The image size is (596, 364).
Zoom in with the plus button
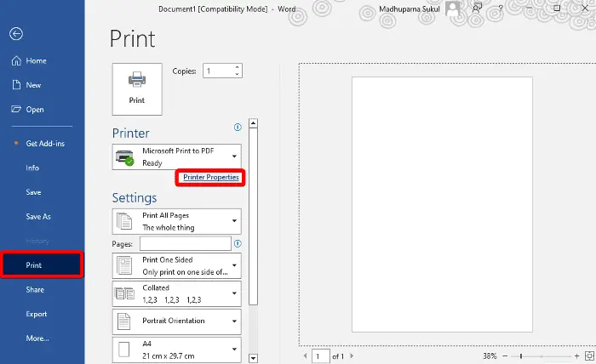576,356
